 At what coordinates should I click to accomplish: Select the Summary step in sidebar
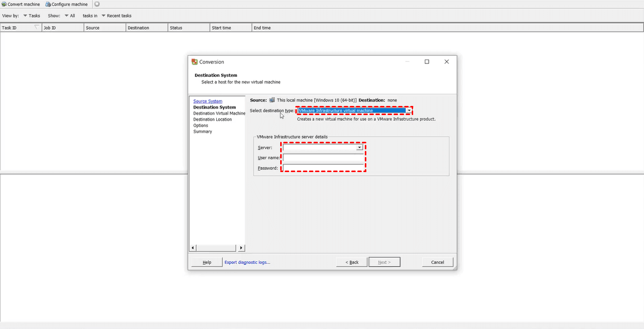pos(203,131)
